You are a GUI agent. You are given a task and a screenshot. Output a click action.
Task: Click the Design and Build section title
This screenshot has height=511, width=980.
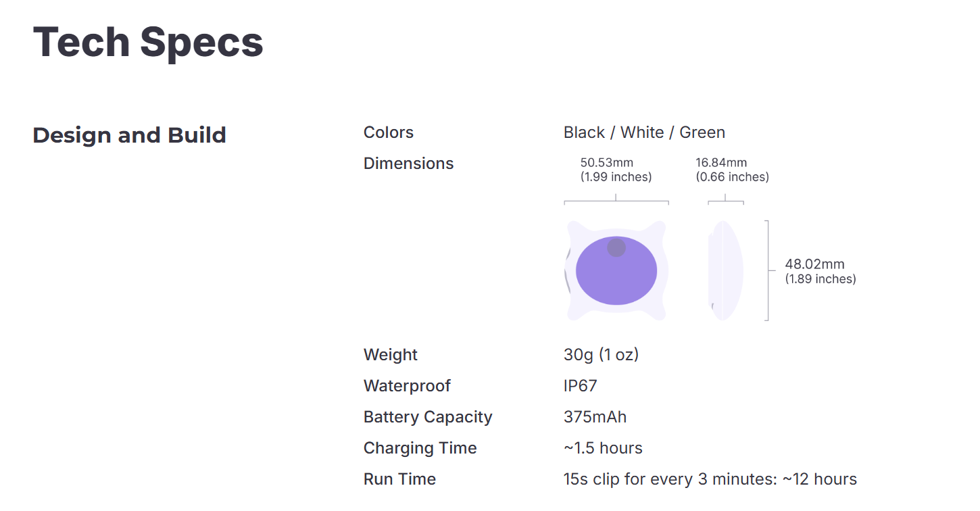coord(129,135)
